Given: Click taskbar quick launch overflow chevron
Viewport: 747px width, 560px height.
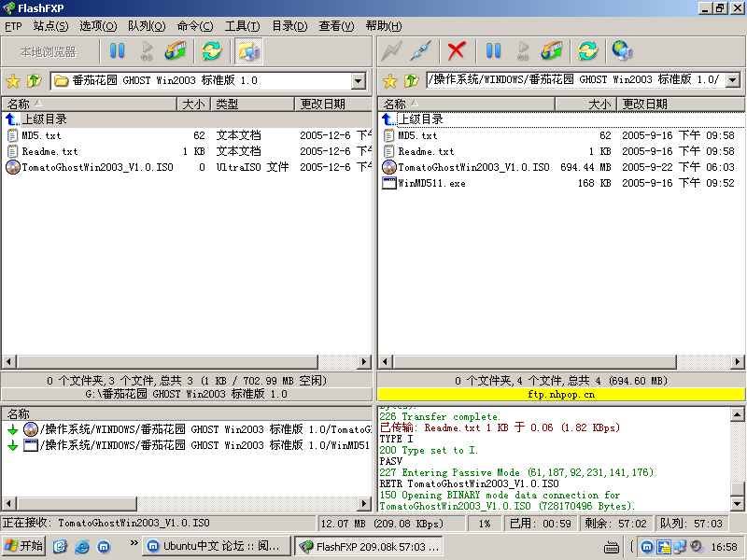Looking at the screenshot, I should coord(134,543).
